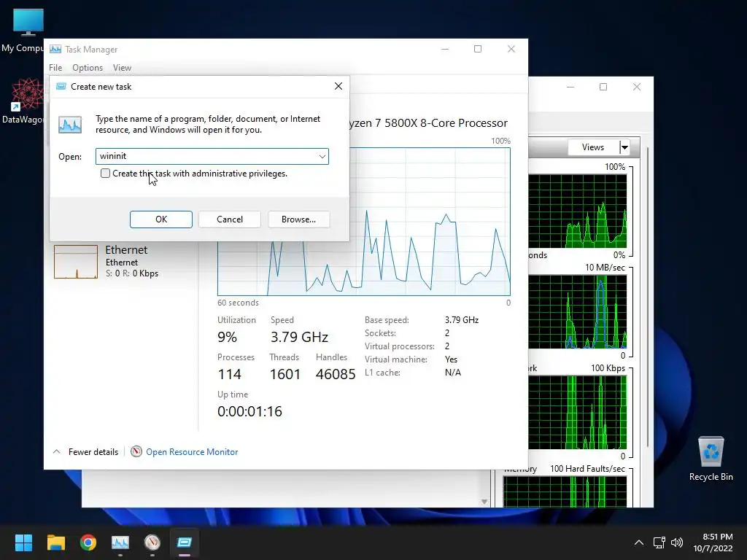Switch to Resource Monitor taskbar icon

coord(152,542)
